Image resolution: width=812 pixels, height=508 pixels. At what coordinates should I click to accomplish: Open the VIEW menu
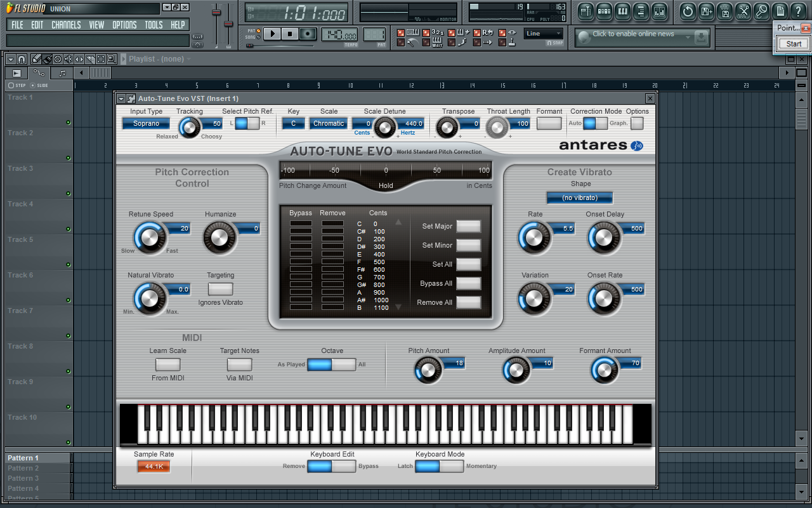tap(96, 25)
